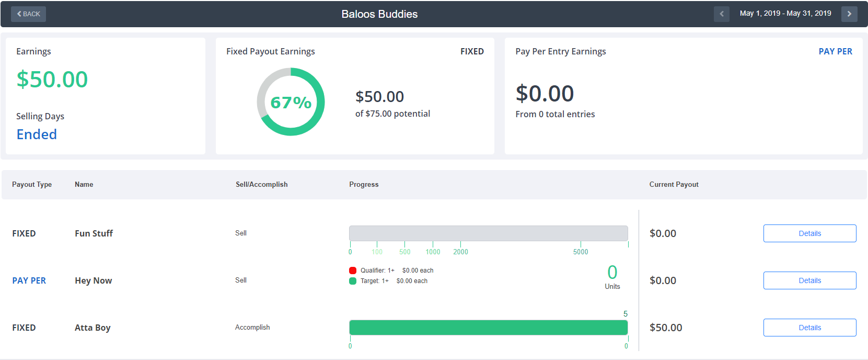Open Details for Hey Now
868x360 pixels.
click(x=809, y=280)
